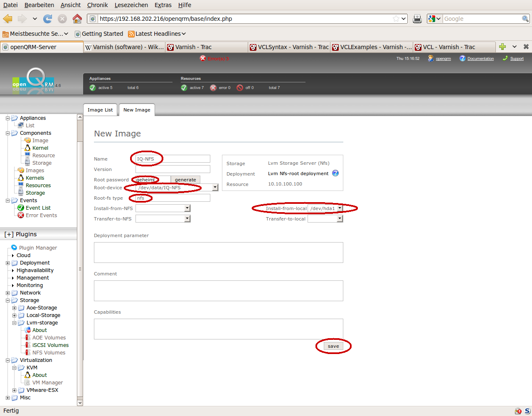Click the browser reload page icon
The width and height of the screenshot is (532, 416).
48,19
